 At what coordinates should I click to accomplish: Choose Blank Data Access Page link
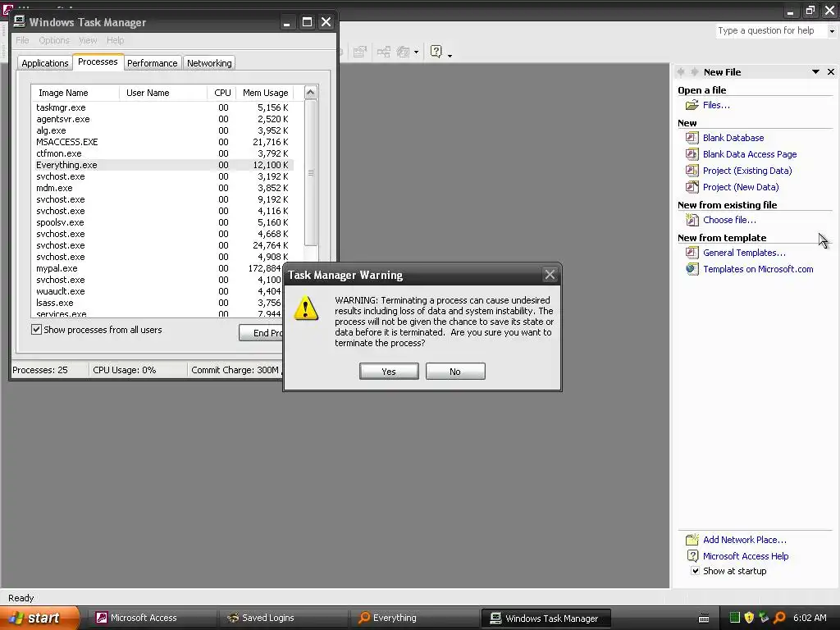(x=750, y=154)
